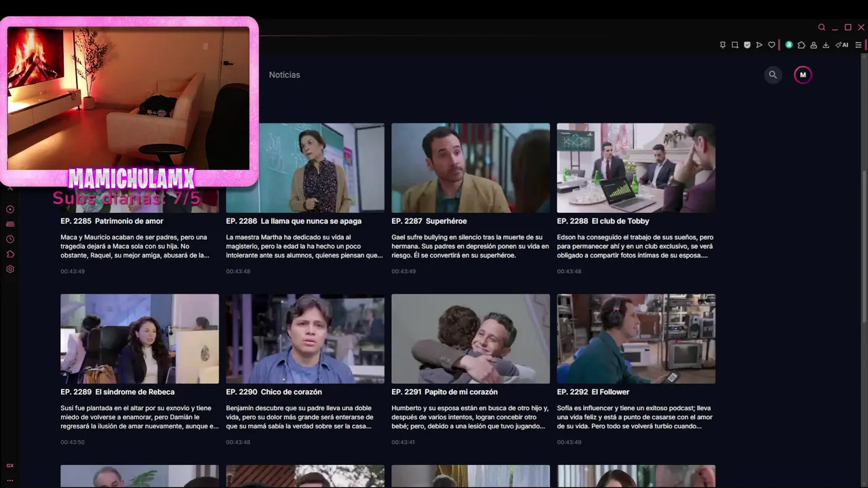The height and width of the screenshot is (488, 868).
Task: Open the ad blocker shield icon
Action: (747, 45)
